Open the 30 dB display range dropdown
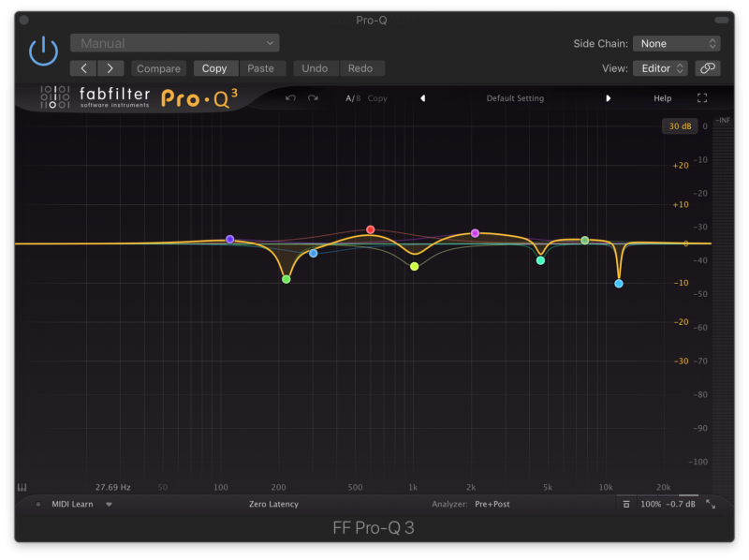Screen dimensions: 749x560 (x=680, y=126)
